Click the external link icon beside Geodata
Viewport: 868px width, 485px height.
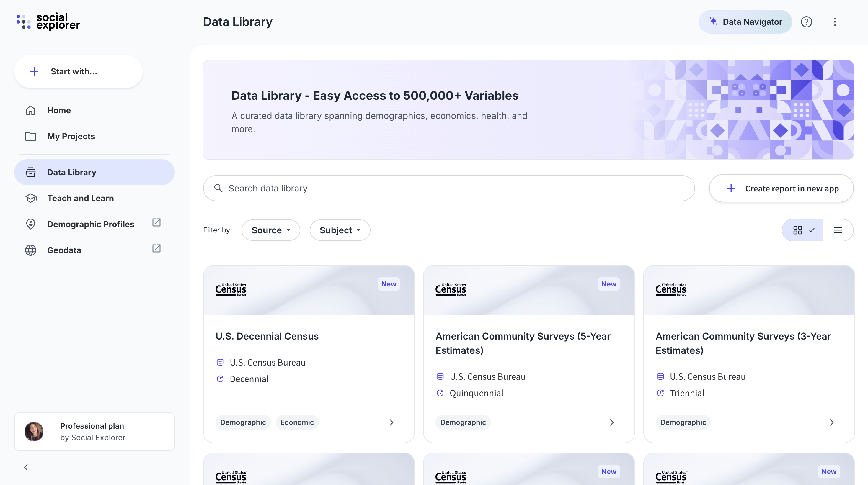pyautogui.click(x=156, y=249)
